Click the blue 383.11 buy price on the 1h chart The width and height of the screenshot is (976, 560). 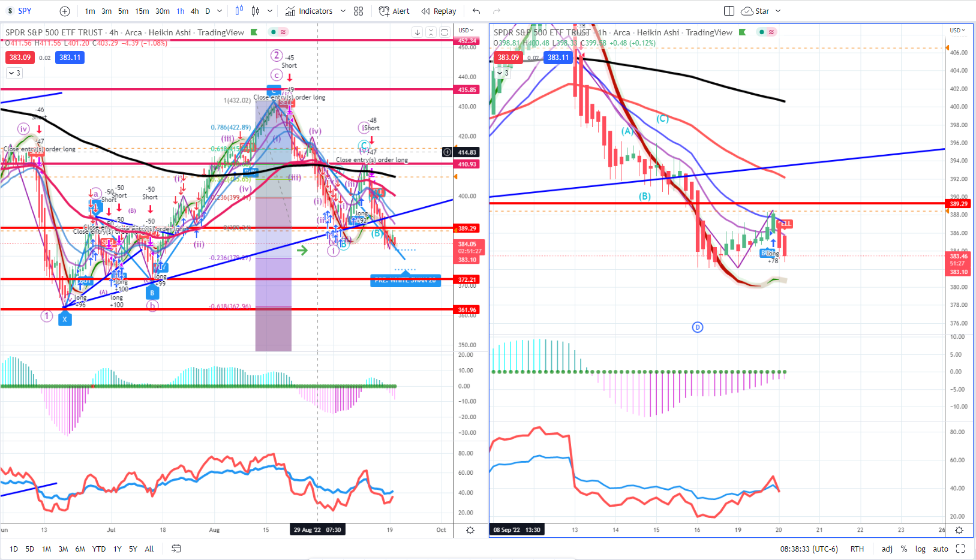tap(558, 58)
